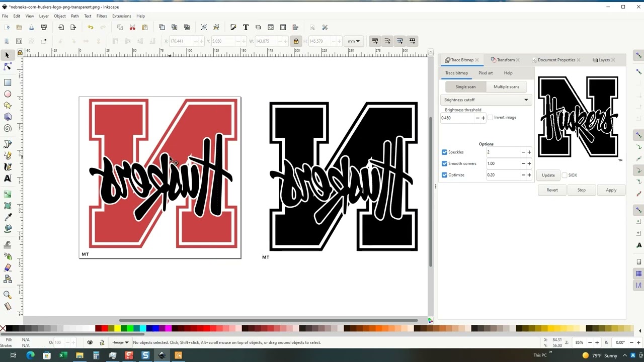Open the Brightness cutoff dropdown
Screen dimensions: 644x362
point(486,100)
